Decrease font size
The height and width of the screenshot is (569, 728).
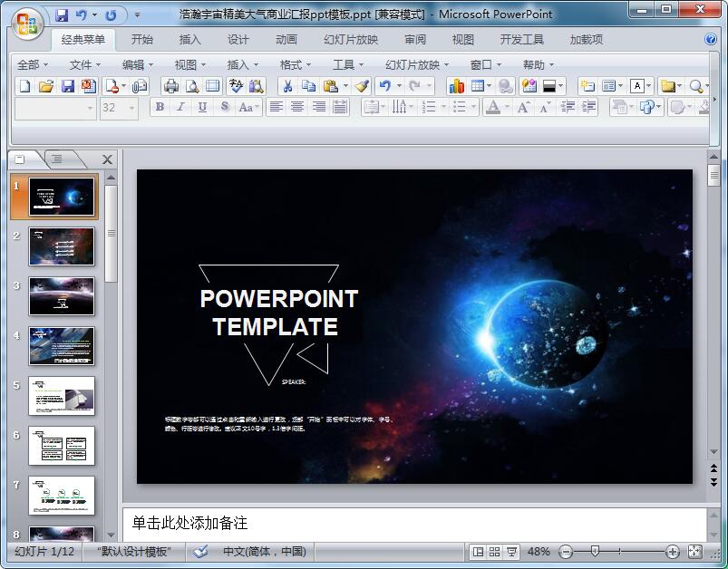point(545,107)
